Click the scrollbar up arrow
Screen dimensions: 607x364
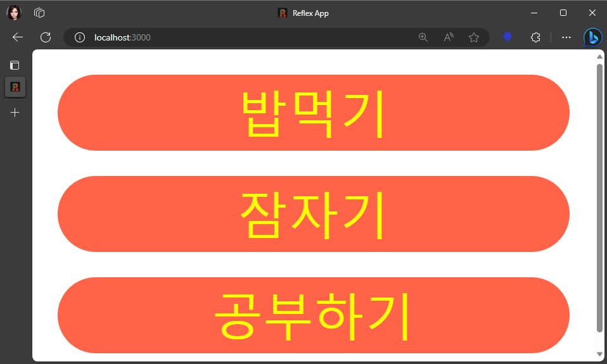pos(599,56)
